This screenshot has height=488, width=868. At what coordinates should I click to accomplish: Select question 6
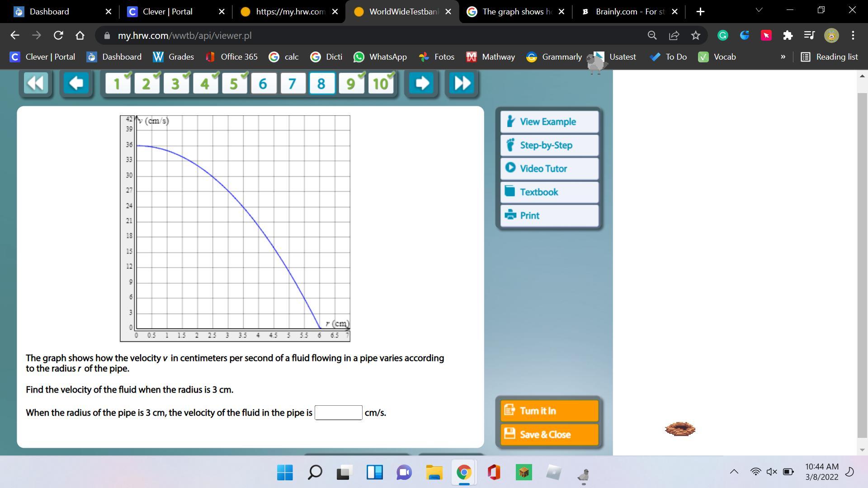(263, 84)
